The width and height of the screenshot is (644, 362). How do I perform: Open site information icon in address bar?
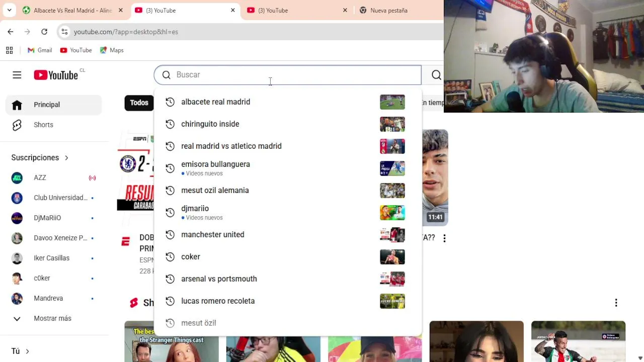click(x=64, y=32)
